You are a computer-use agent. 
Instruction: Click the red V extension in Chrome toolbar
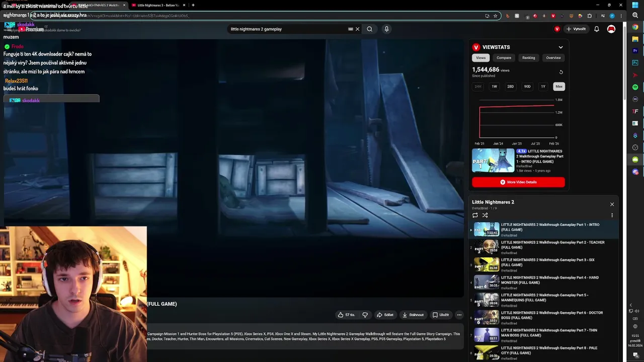click(x=553, y=16)
